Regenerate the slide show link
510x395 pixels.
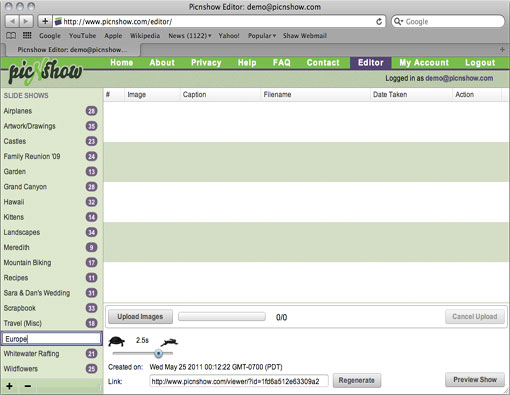click(x=357, y=380)
